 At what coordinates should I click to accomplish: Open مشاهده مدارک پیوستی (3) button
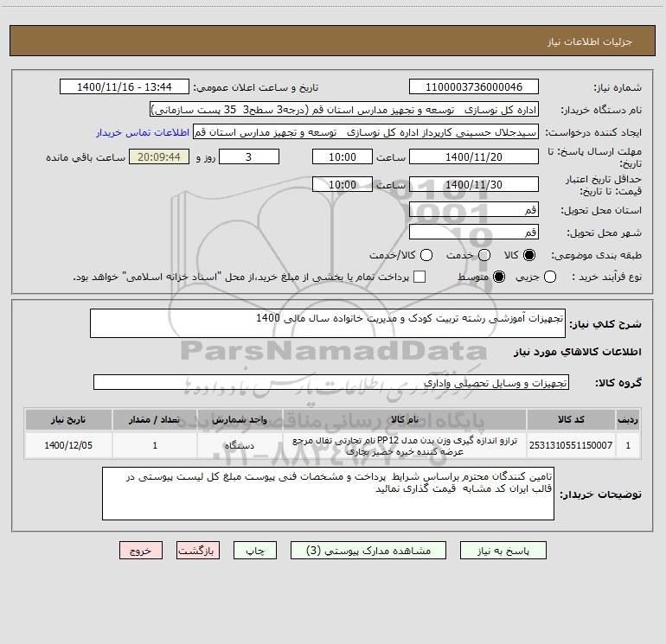coord(368,551)
